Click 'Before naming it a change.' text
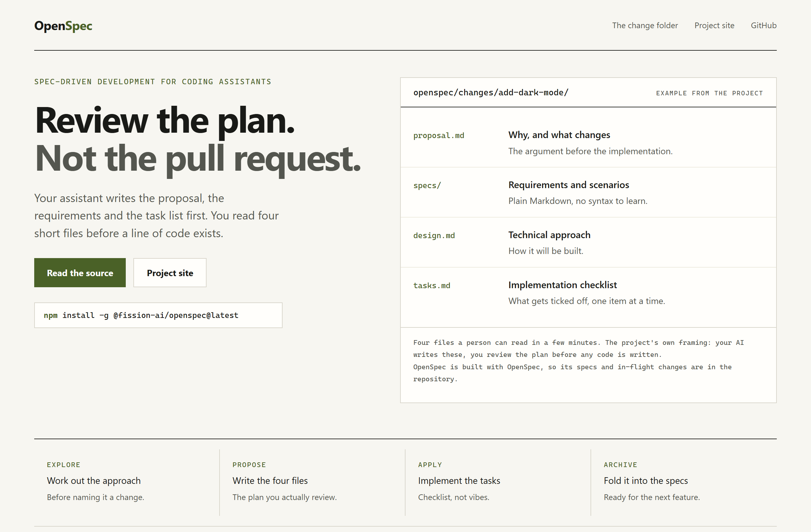811x532 pixels. 95,497
